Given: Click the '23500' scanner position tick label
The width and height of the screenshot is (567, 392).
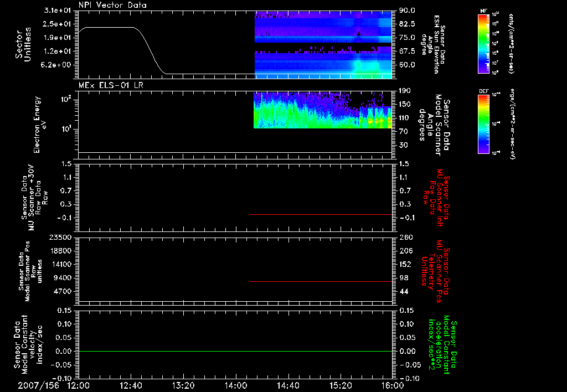Looking at the screenshot, I should (60, 237).
